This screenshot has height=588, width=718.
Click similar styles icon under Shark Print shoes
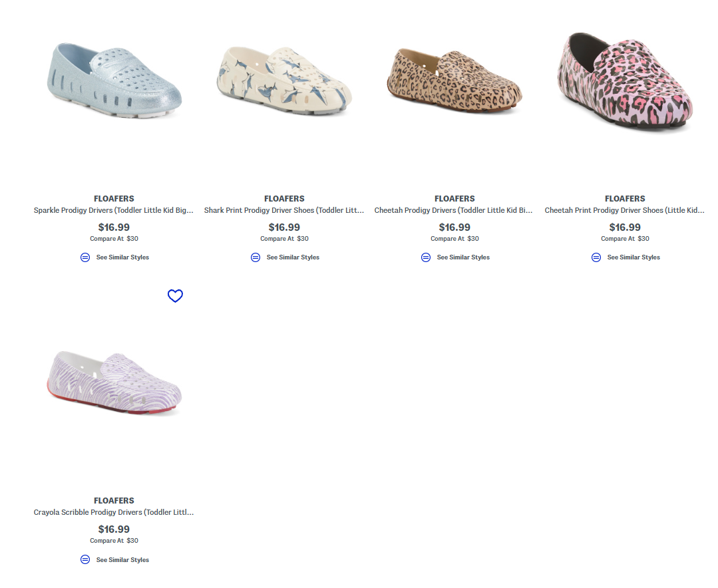tap(256, 257)
